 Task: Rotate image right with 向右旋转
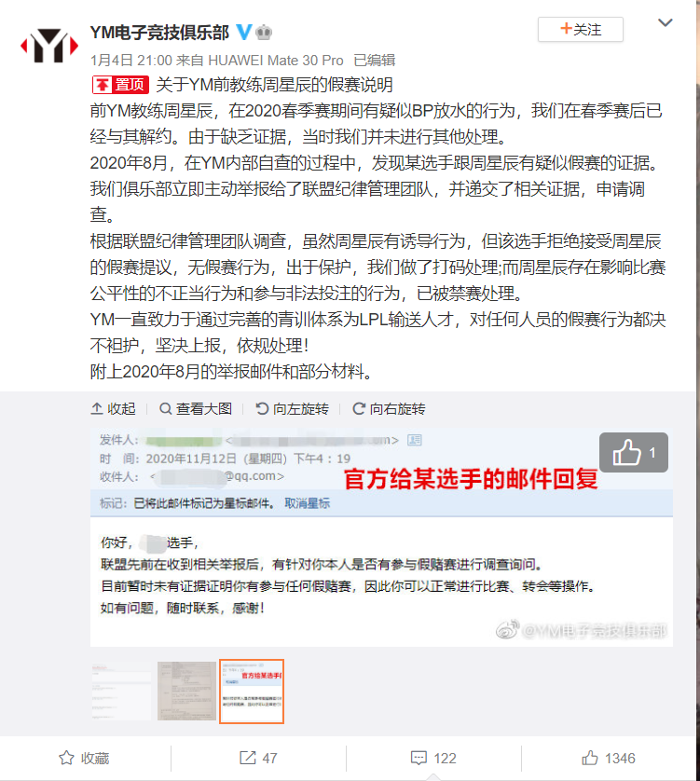389,408
